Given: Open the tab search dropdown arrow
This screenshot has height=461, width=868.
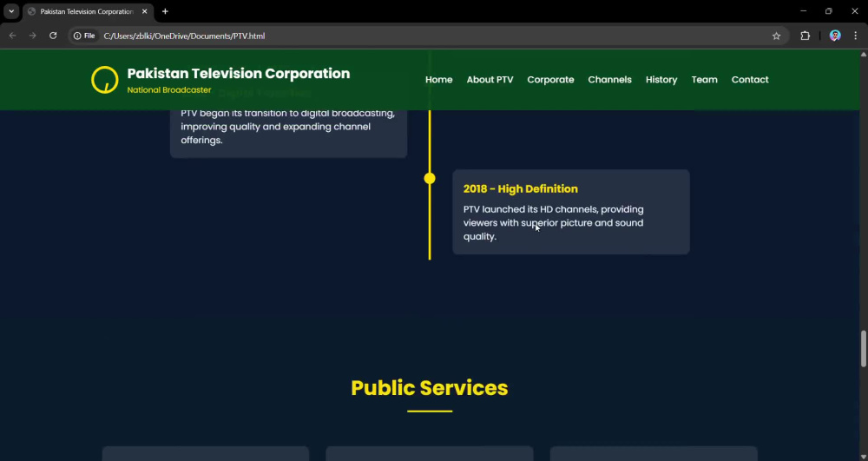Looking at the screenshot, I should (x=11, y=11).
